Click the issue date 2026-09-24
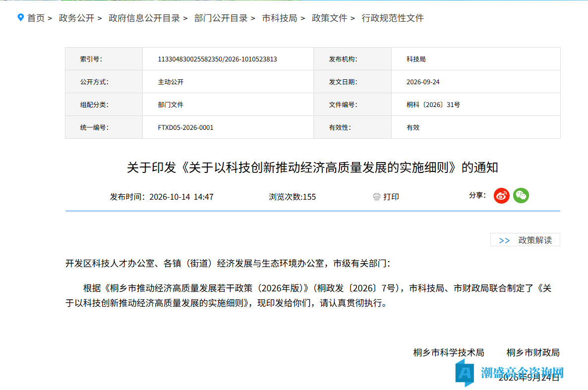The image size is (588, 390). [422, 82]
